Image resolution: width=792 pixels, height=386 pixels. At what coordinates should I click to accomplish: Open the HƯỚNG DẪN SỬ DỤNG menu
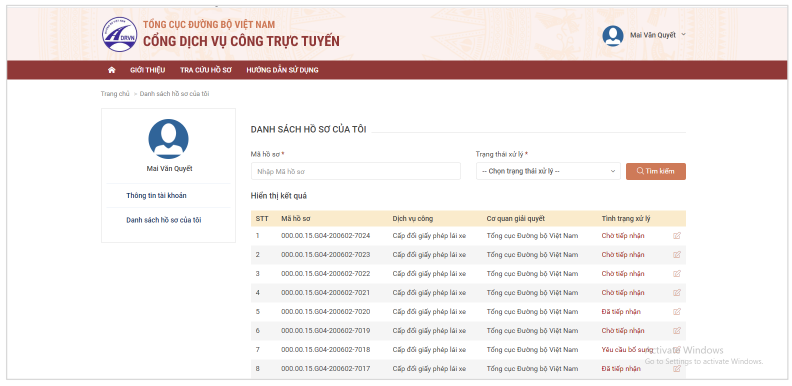click(x=282, y=70)
